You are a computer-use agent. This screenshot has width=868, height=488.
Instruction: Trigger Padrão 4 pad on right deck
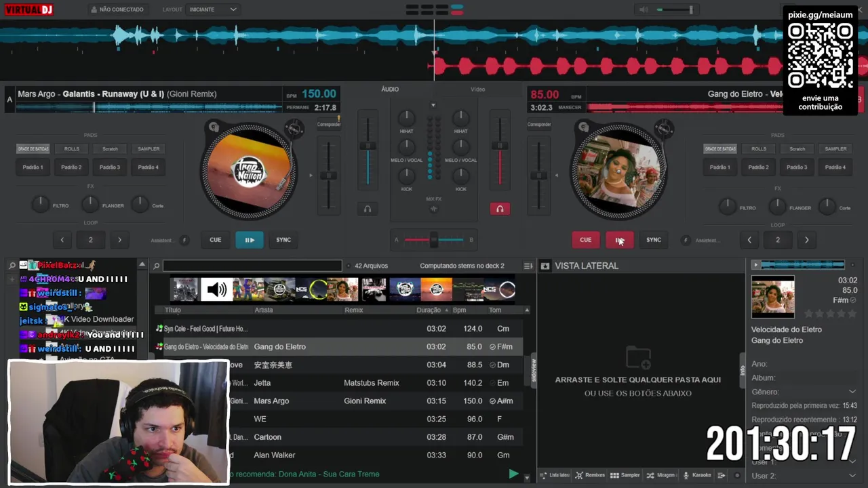pyautogui.click(x=835, y=167)
